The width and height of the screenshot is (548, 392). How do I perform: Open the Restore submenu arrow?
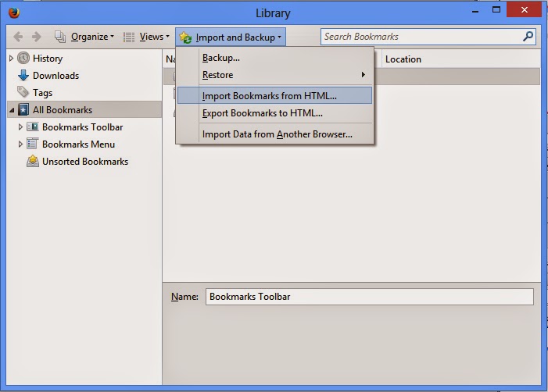pyautogui.click(x=364, y=75)
